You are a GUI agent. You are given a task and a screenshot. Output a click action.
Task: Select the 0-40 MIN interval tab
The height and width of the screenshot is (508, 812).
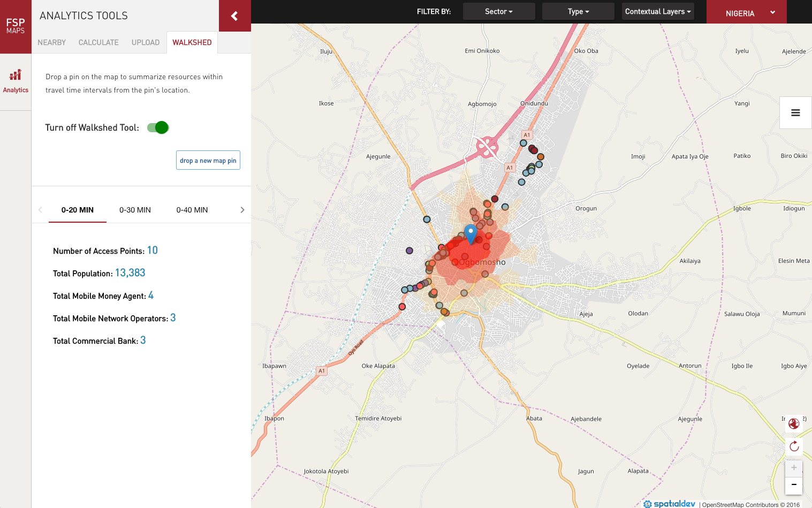pos(192,210)
